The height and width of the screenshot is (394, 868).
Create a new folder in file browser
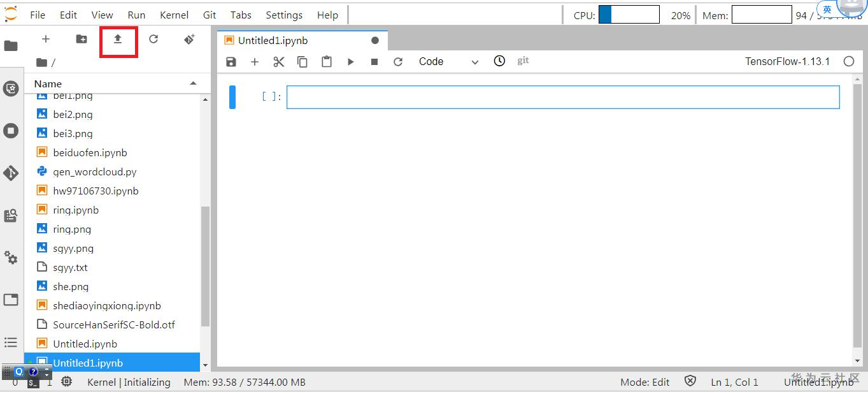(x=82, y=40)
